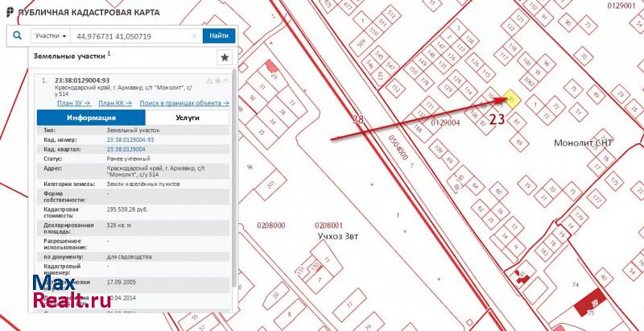Viewport: 644px width, 331px height.
Task: Click the magnifier search icon
Action: click(x=17, y=35)
